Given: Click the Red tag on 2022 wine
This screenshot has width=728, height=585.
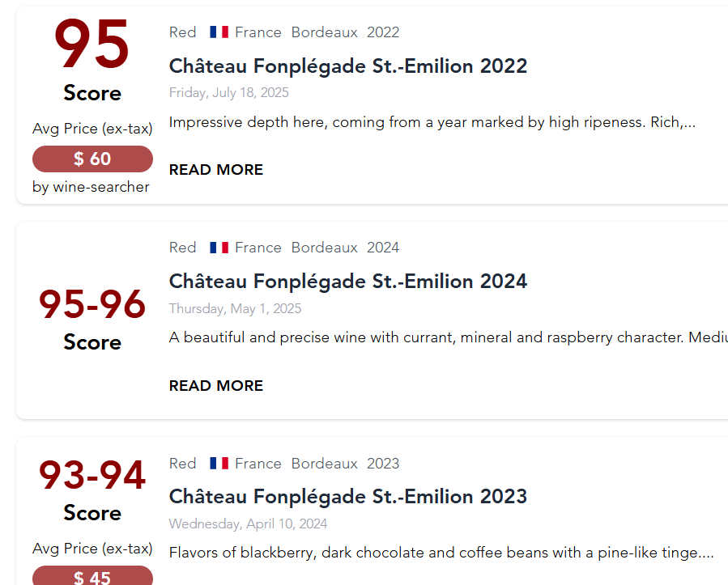Looking at the screenshot, I should click(183, 32).
